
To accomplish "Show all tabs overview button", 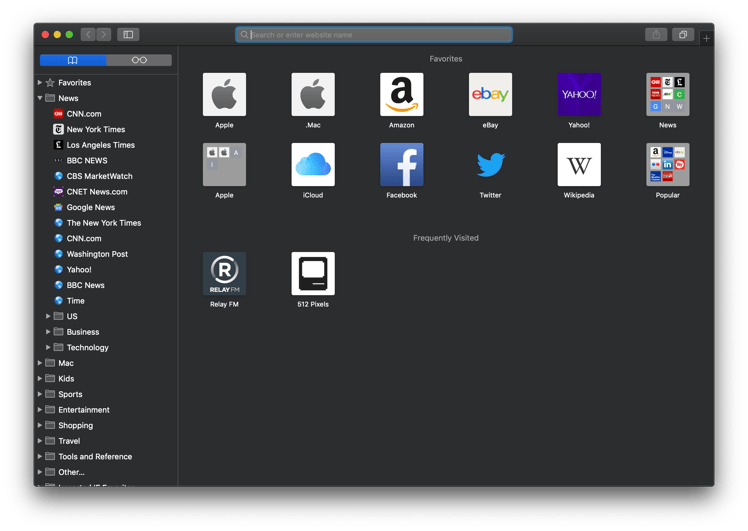I will [683, 34].
